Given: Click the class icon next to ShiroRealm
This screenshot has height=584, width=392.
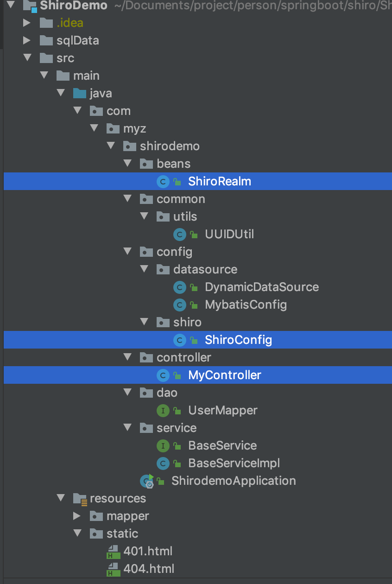Looking at the screenshot, I should point(163,182).
